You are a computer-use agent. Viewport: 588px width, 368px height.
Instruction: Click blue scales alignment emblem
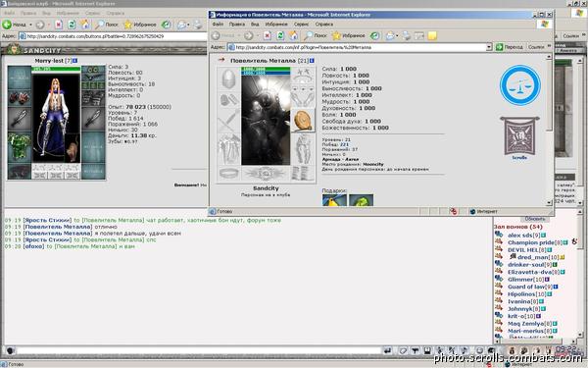coord(520,85)
